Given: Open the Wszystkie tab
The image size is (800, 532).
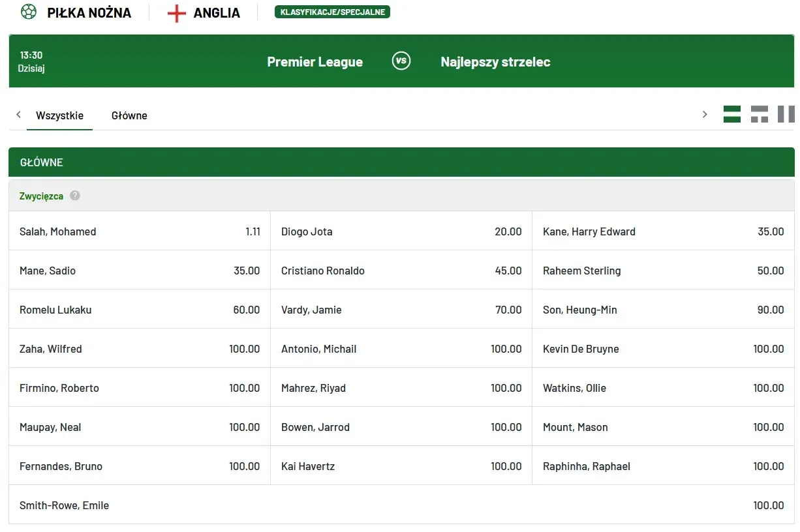Looking at the screenshot, I should (60, 115).
